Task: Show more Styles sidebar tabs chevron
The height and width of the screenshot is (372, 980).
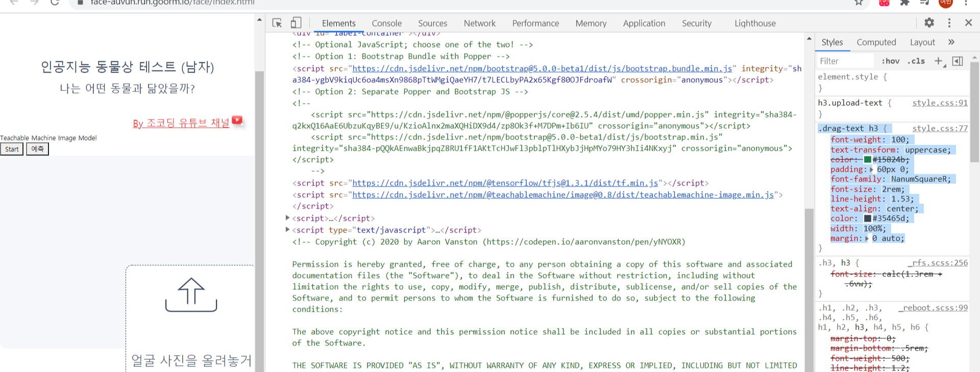Action: (x=951, y=42)
